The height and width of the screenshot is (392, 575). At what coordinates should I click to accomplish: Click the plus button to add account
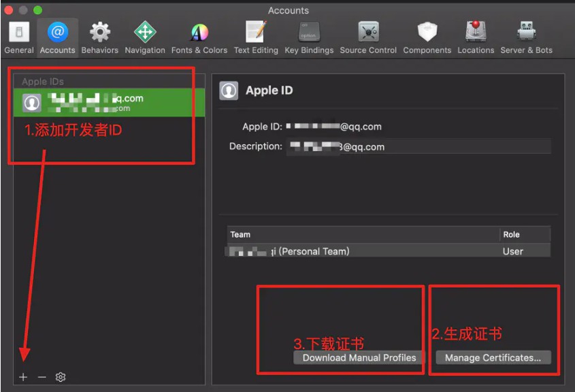tap(23, 377)
